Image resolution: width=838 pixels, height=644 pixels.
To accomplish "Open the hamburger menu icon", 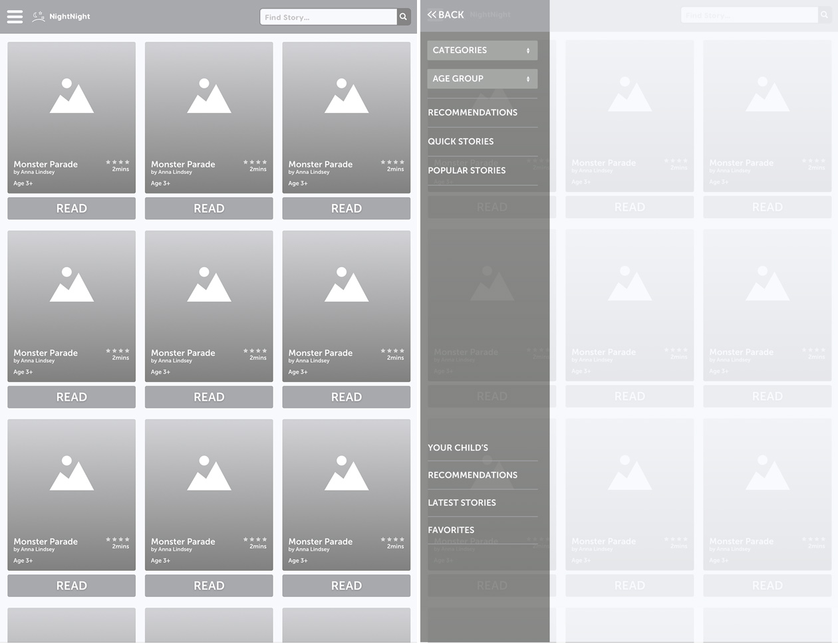I will [x=15, y=17].
